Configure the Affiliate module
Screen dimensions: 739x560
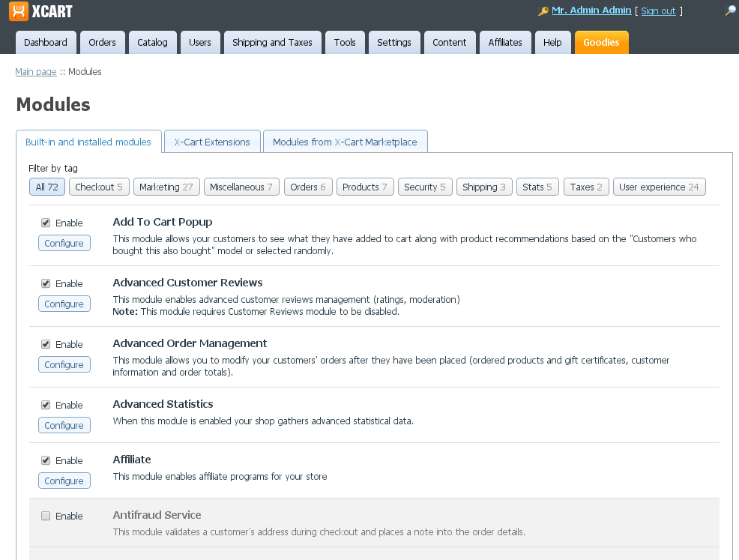point(64,481)
